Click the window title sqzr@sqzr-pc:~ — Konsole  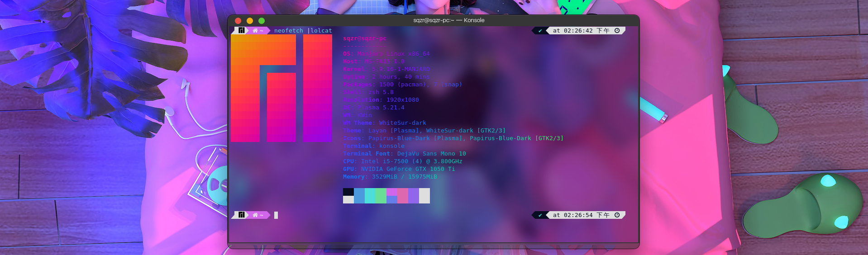[x=448, y=20]
